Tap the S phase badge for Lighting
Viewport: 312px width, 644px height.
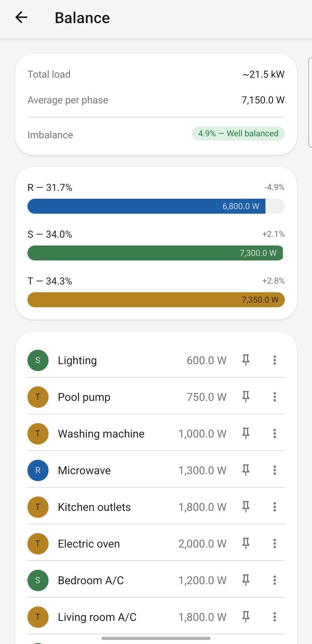(38, 360)
